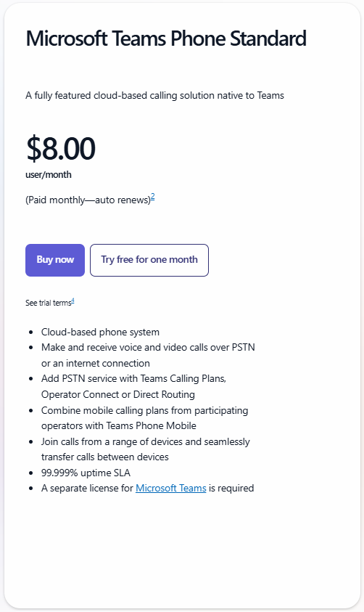Click the Buy now button
Image resolution: width=364 pixels, height=612 pixels.
(x=55, y=260)
